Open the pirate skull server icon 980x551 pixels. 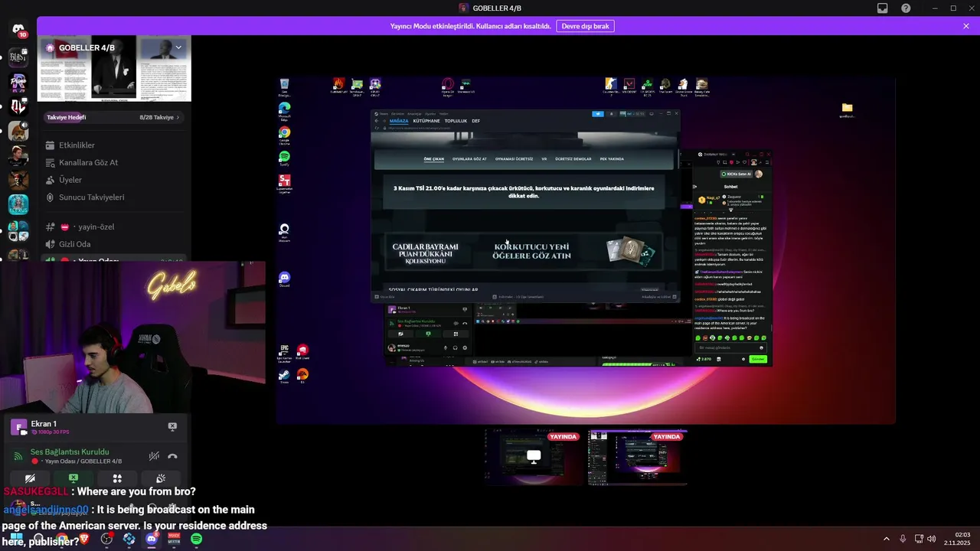pyautogui.click(x=18, y=180)
